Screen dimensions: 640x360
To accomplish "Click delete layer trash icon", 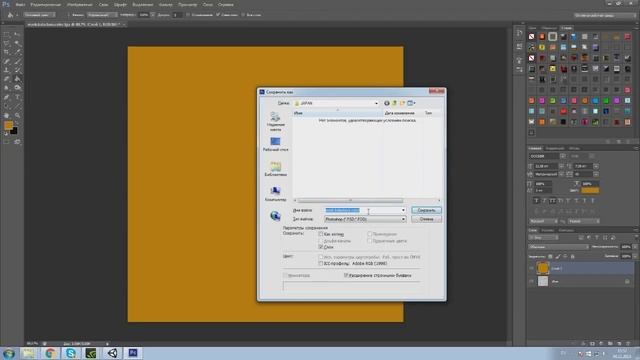I will (x=627, y=344).
